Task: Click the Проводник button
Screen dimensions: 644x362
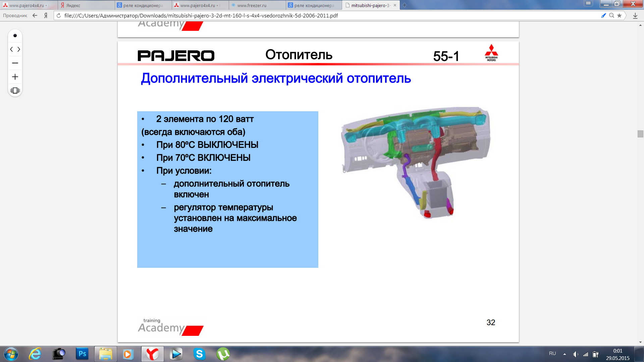Action: pyautogui.click(x=15, y=15)
